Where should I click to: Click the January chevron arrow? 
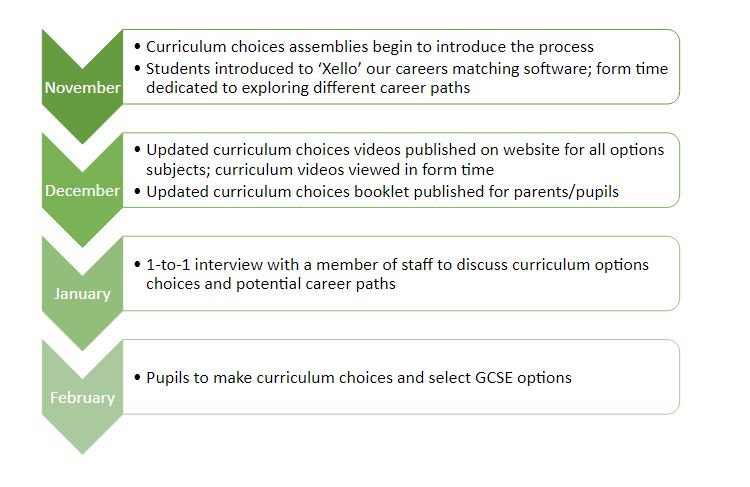82,294
